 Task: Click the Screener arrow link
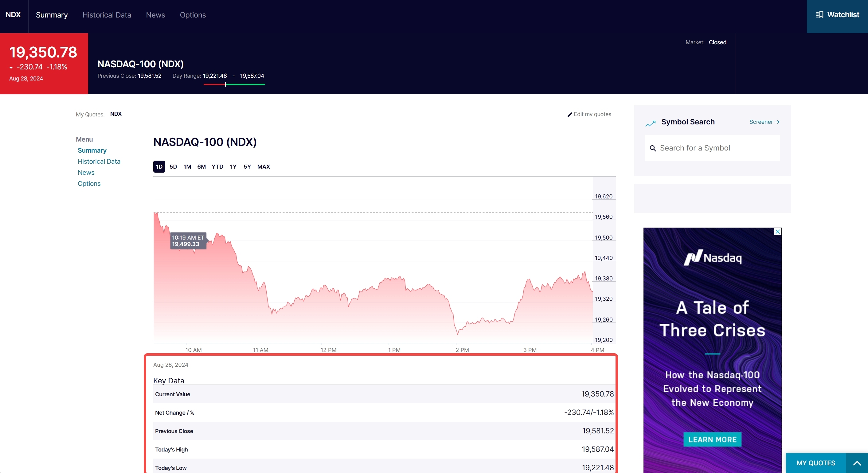pos(764,122)
